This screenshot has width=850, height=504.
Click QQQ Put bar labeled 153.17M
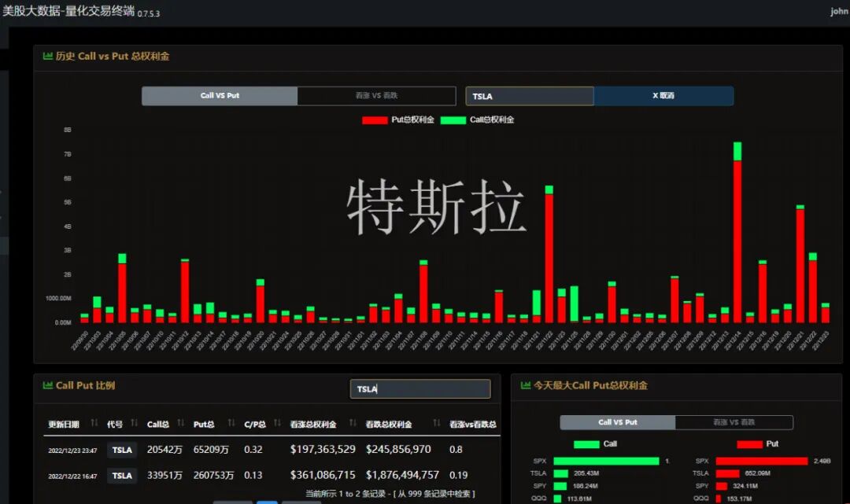point(719,498)
